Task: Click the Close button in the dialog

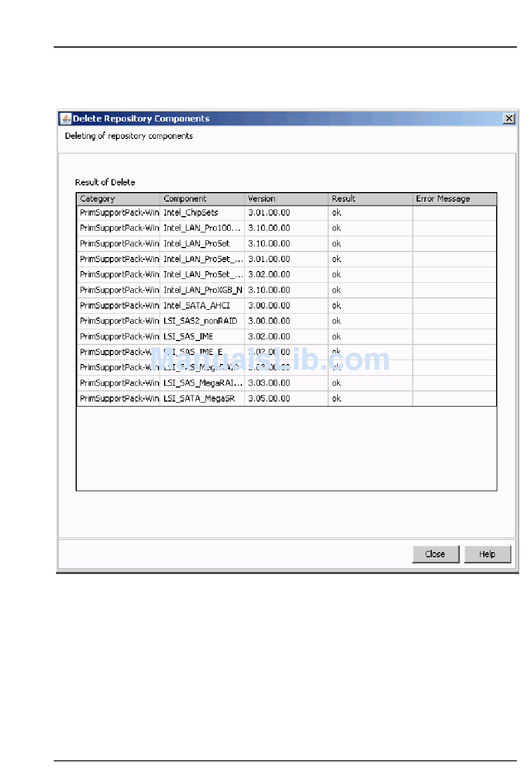Action: click(436, 554)
